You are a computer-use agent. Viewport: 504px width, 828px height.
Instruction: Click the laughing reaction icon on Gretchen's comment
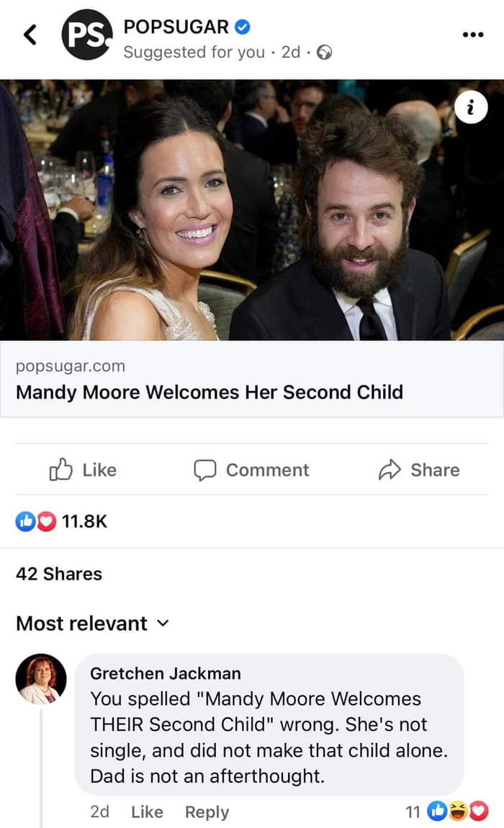point(458,811)
